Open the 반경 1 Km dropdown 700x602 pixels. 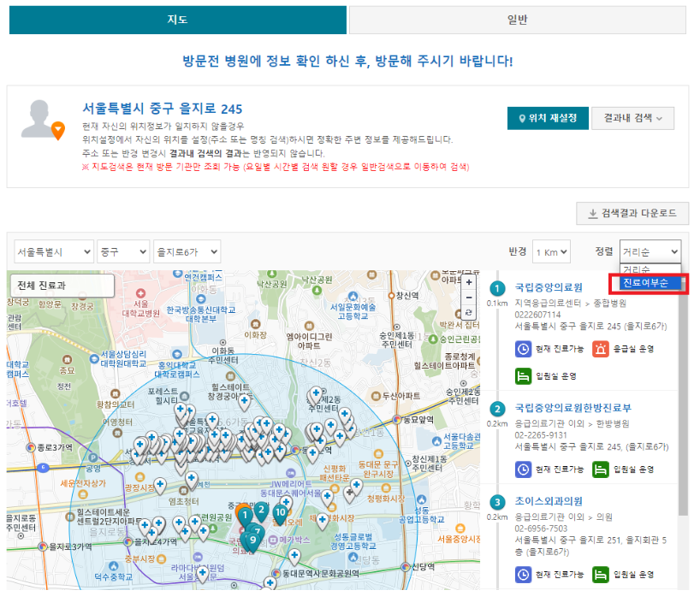(550, 250)
